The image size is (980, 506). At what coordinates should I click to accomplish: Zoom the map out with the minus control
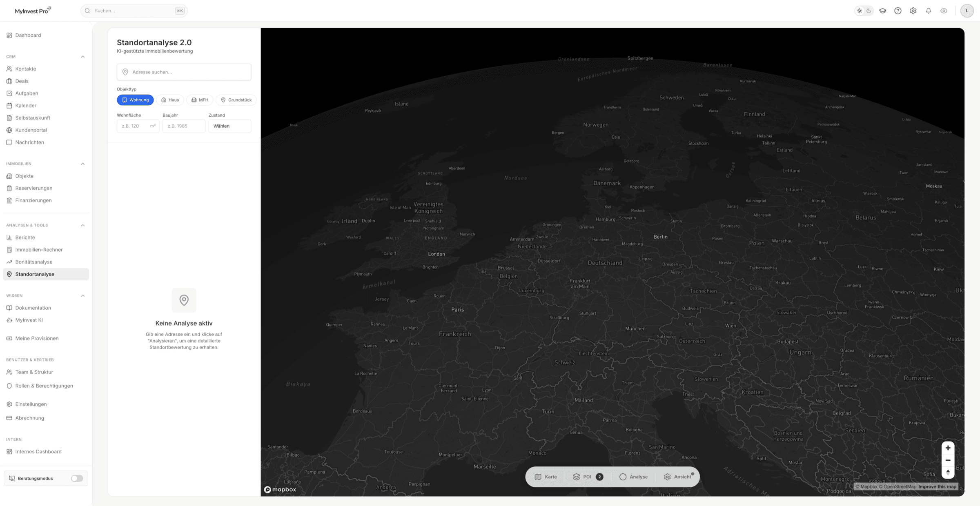point(948,460)
